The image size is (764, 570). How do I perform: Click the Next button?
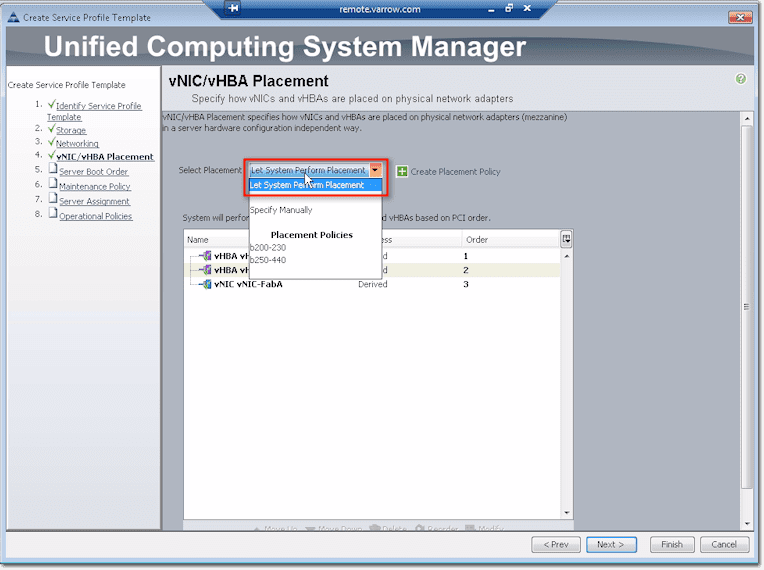(611, 545)
